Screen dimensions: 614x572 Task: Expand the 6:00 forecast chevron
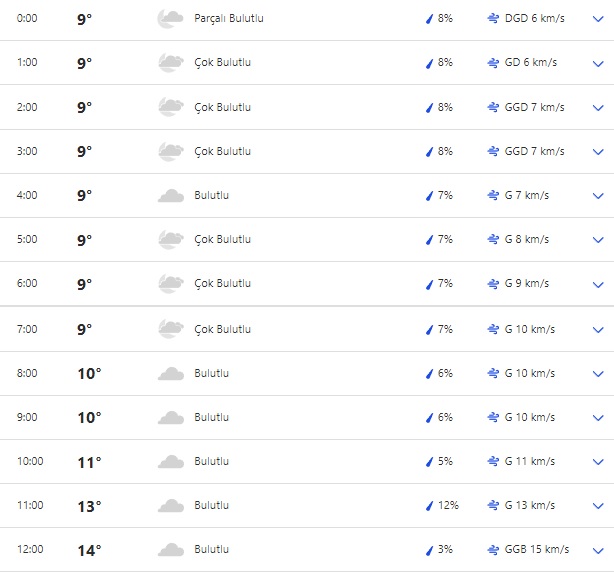coord(598,284)
